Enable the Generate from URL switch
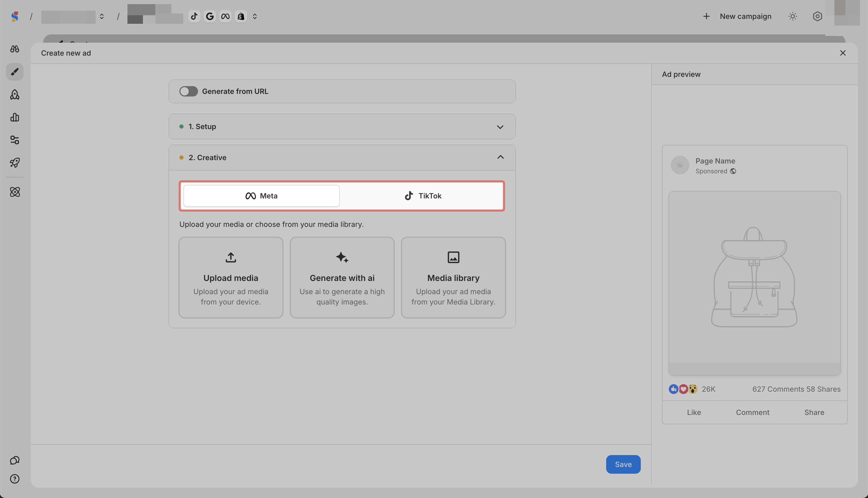 coord(188,91)
